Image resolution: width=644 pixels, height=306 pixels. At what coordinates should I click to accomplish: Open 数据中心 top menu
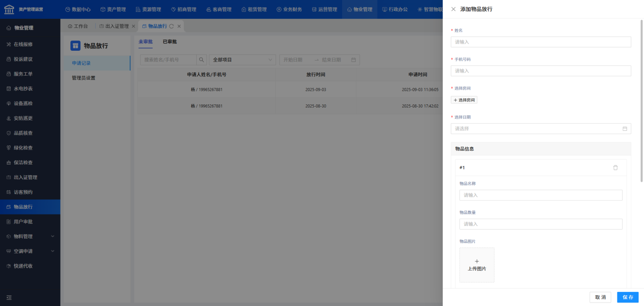(78, 9)
